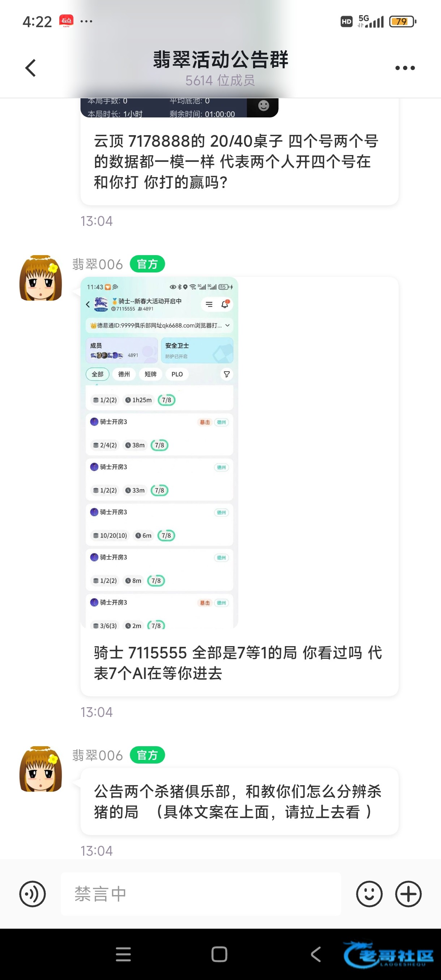
Task: Tap the 公告两个杀猪俱乐部 message bubble
Action: [x=239, y=801]
